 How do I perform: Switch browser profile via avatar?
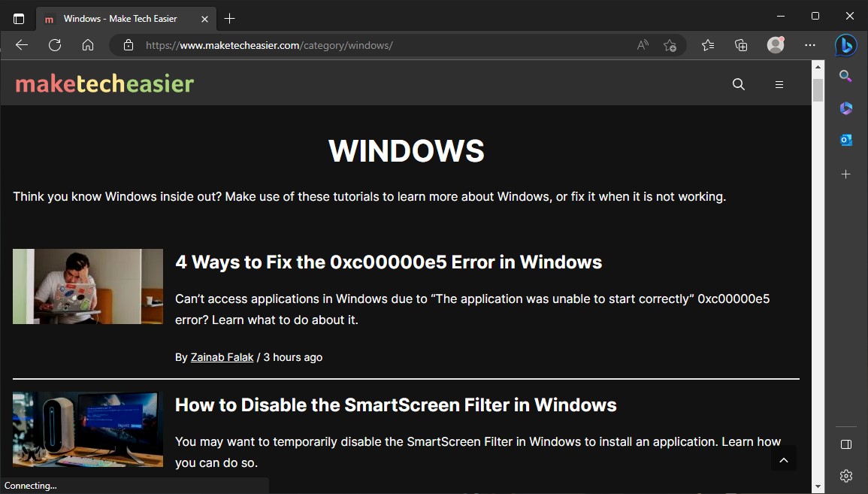coord(775,45)
